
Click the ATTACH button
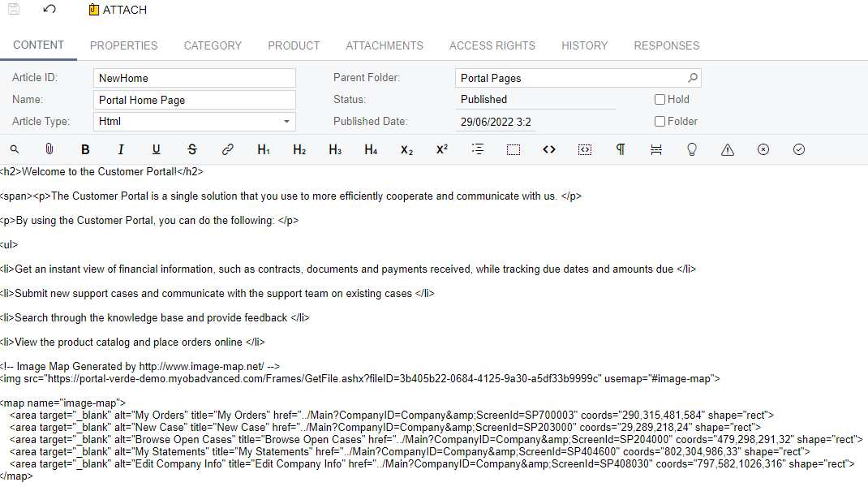point(118,10)
